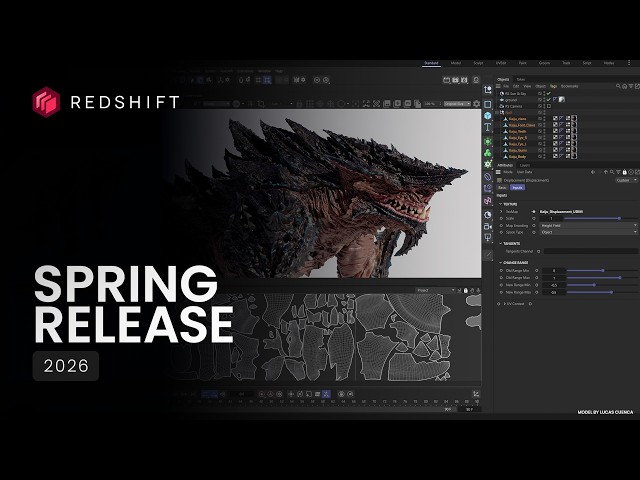Switch to the Standard layout tab
Image resolution: width=640 pixels, height=480 pixels.
[431, 63]
